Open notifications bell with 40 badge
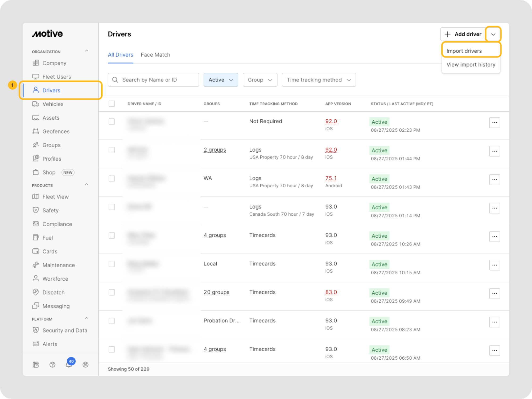The image size is (532, 399). (69, 364)
